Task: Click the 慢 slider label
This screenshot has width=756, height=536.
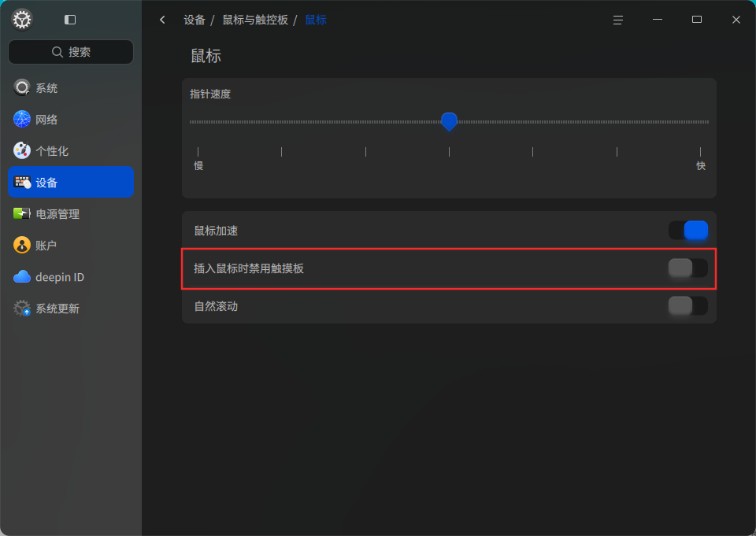Action: coord(198,166)
